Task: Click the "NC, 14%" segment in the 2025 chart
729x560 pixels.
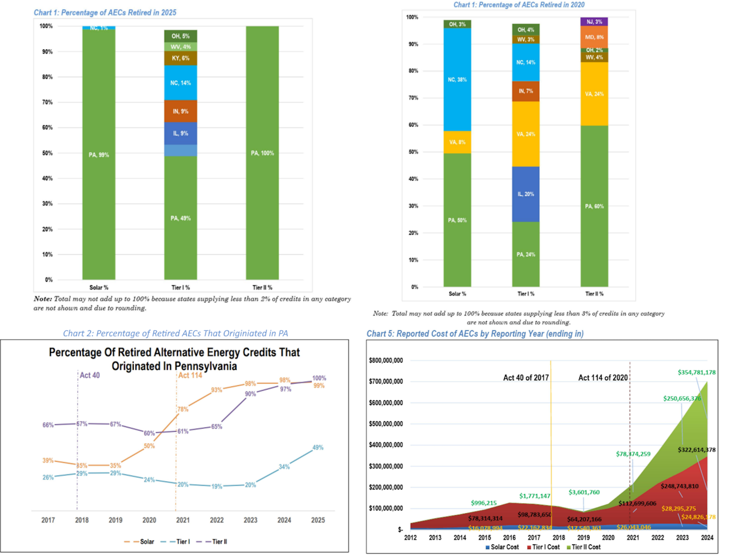Action: pyautogui.click(x=180, y=83)
